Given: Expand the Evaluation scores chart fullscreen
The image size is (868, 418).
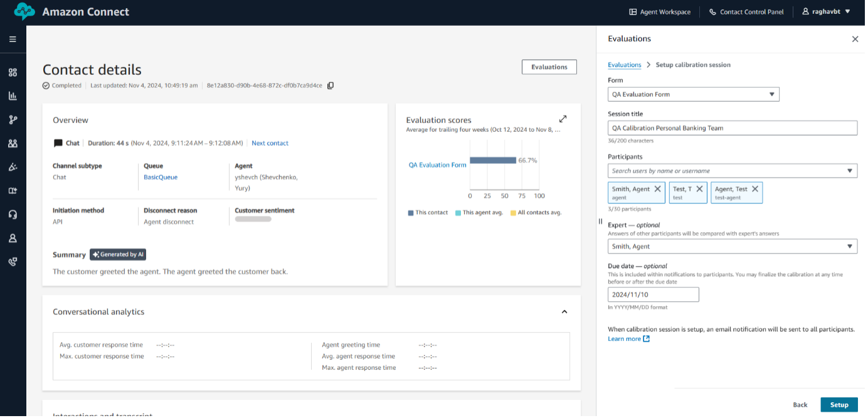Looking at the screenshot, I should click(563, 119).
